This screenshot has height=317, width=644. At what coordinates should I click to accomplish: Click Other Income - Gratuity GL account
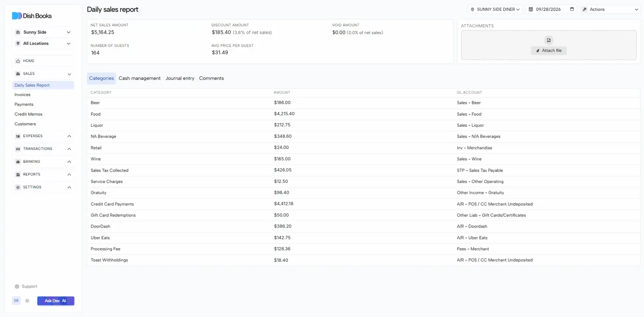coord(480,193)
